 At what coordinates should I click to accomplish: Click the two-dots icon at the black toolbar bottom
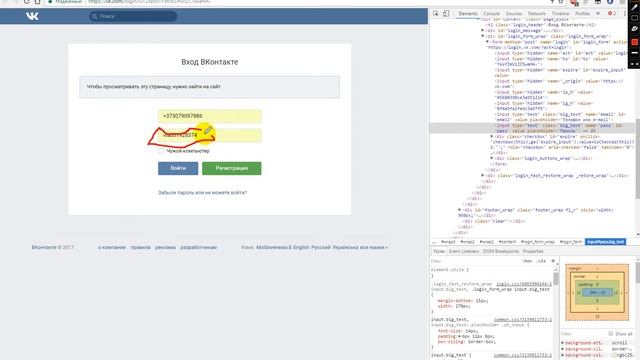click(634, 64)
